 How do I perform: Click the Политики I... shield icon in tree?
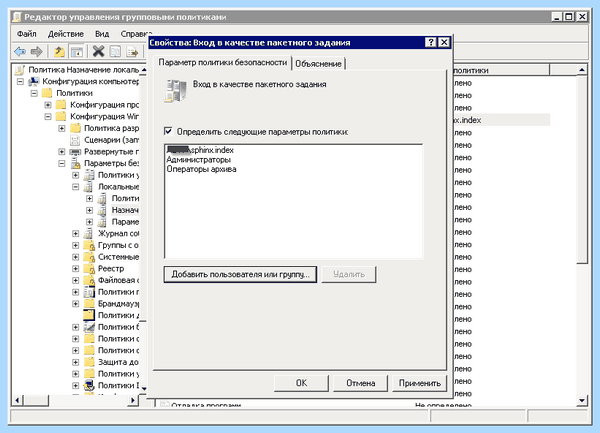click(89, 385)
